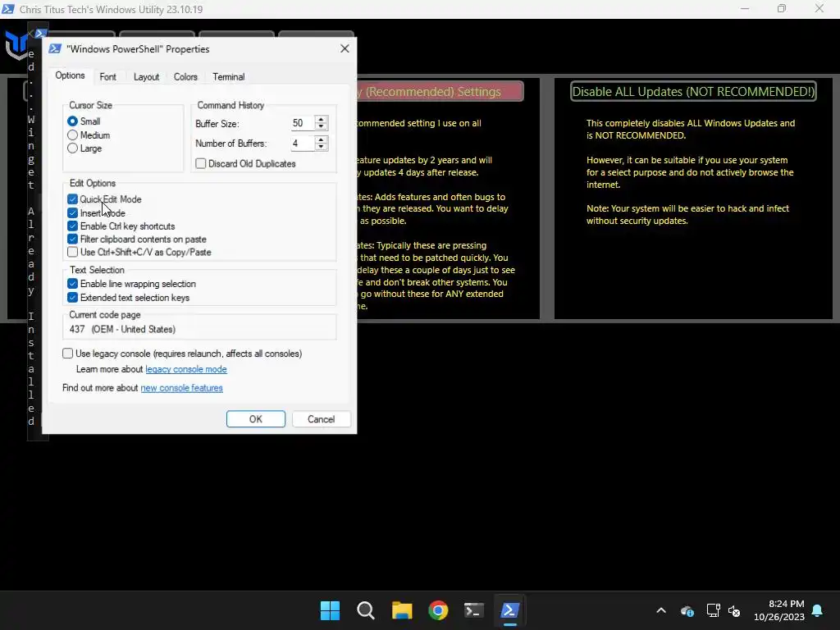This screenshot has height=630, width=840.
Task: Switch to the Colors tab
Action: click(x=185, y=76)
